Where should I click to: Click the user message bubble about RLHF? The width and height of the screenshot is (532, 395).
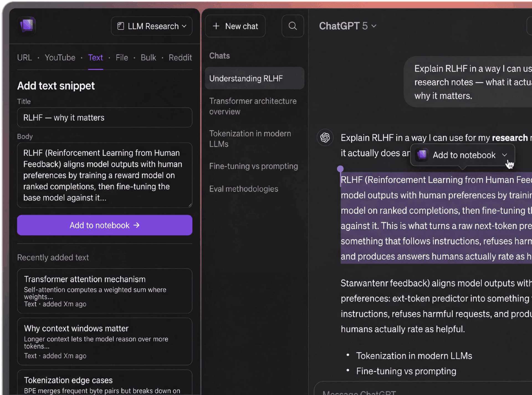[x=468, y=82]
